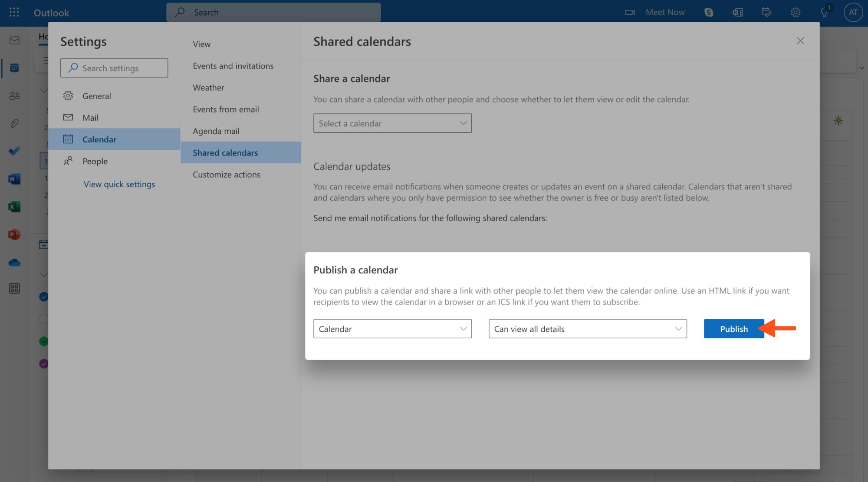The width and height of the screenshot is (868, 482).
Task: Open the Can view all details dropdown
Action: pyautogui.click(x=588, y=329)
